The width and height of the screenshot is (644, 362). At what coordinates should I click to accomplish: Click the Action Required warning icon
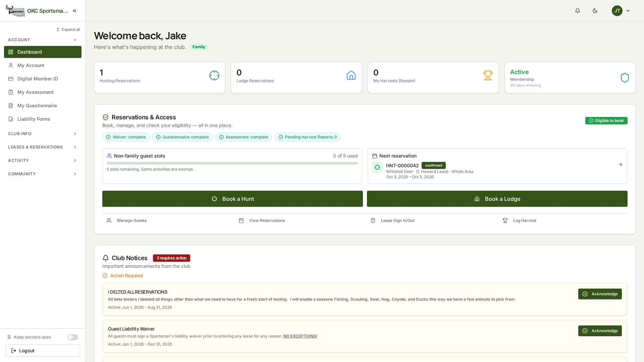(105, 276)
